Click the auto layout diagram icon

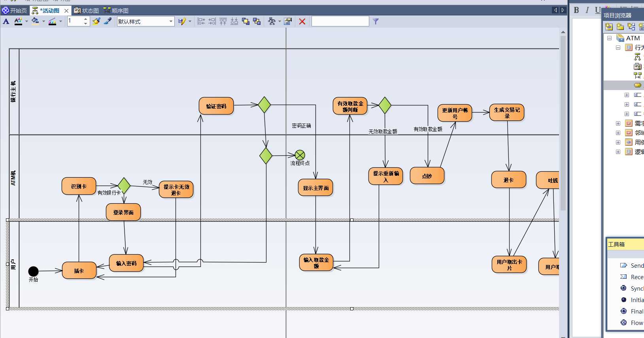pyautogui.click(x=272, y=21)
